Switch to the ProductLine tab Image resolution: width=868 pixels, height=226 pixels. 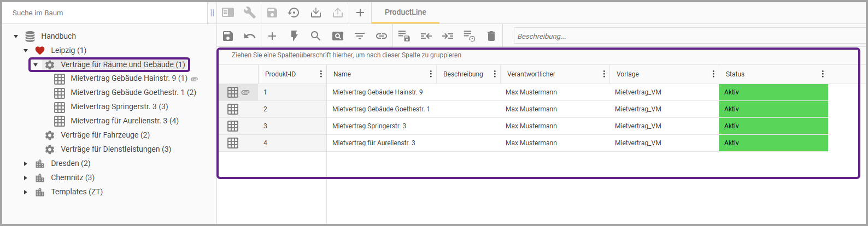pyautogui.click(x=405, y=12)
